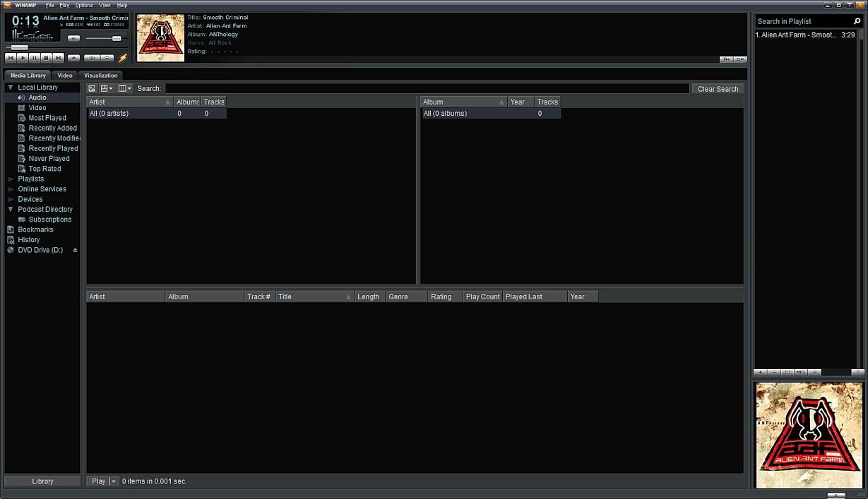Open the File menu
The height and width of the screenshot is (499, 868).
click(x=50, y=5)
